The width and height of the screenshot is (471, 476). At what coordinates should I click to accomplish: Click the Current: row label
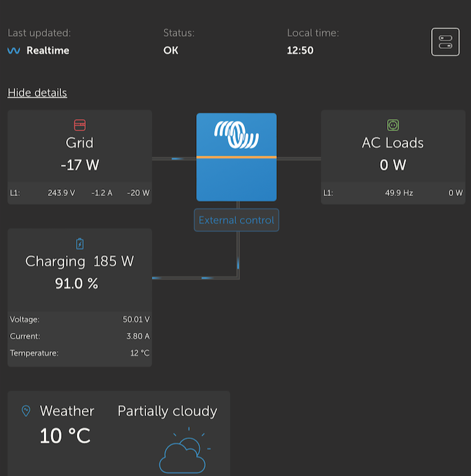(25, 336)
